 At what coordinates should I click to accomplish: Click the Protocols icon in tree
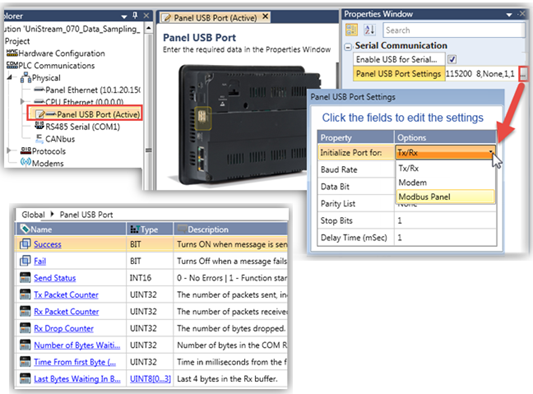tap(25, 150)
